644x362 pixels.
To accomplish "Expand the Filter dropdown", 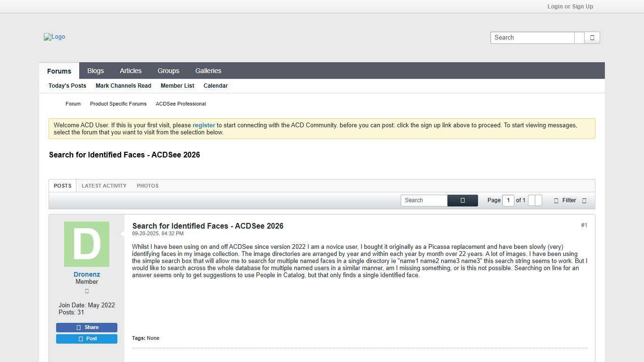I will click(570, 200).
